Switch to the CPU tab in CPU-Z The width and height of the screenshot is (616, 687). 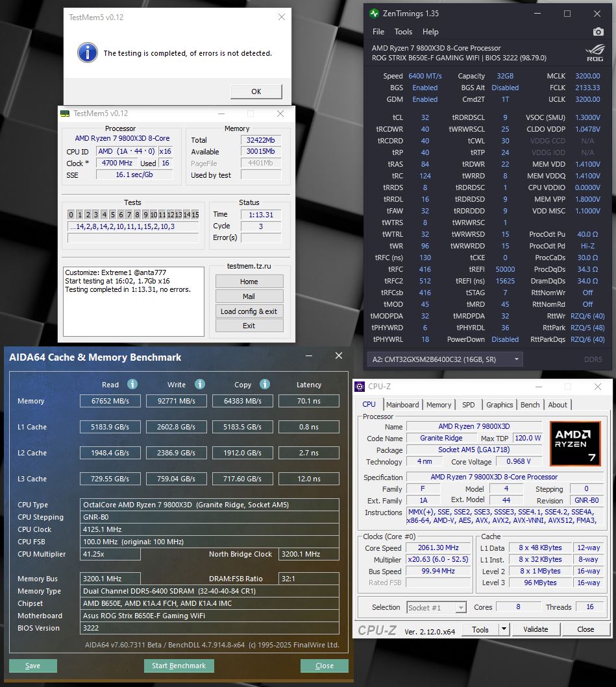click(x=369, y=404)
